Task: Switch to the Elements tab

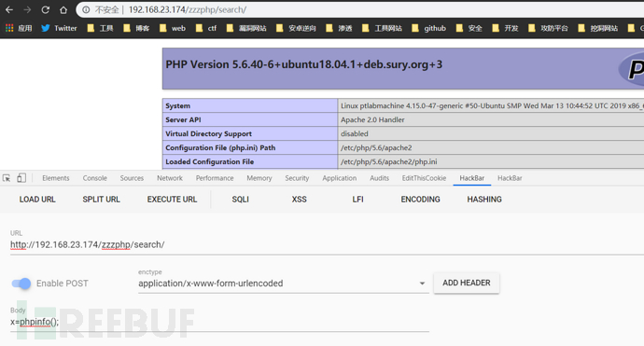Action: coord(56,178)
